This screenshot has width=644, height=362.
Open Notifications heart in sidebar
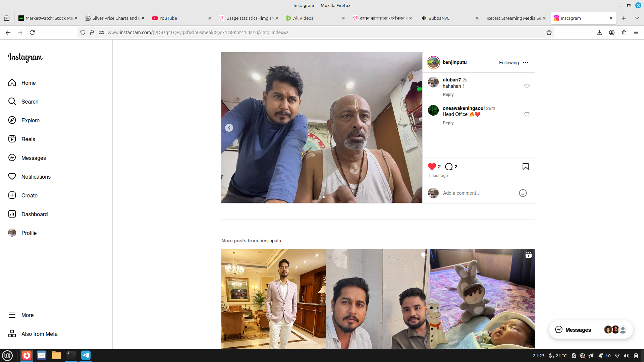[x=12, y=177]
